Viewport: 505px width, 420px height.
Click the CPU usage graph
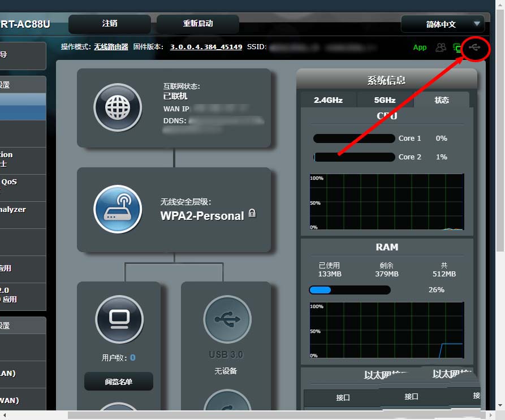click(387, 202)
